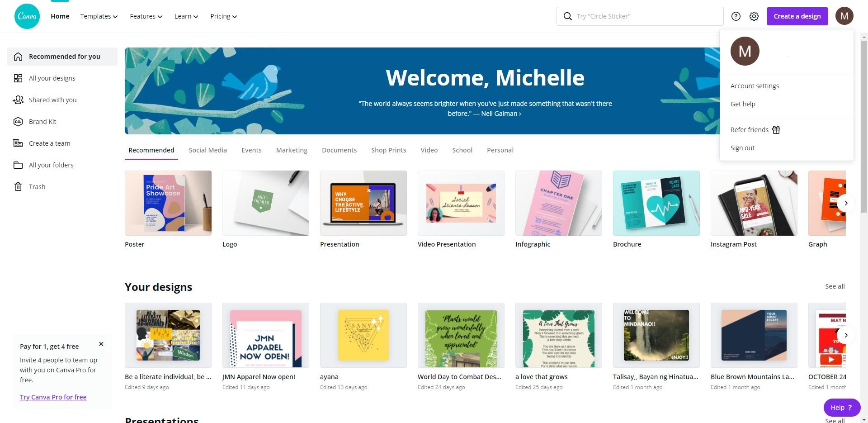The height and width of the screenshot is (423, 868).
Task: Click the Refer friends gift icon
Action: (x=776, y=130)
